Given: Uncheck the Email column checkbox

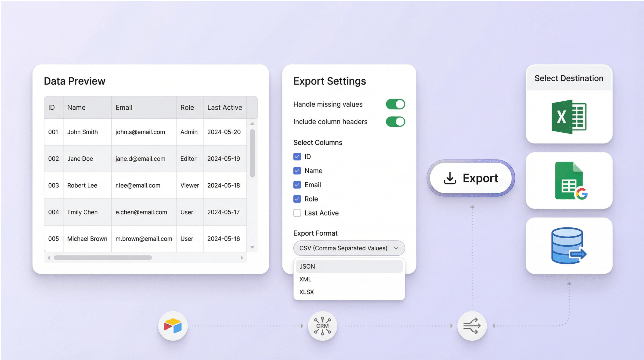Looking at the screenshot, I should (x=297, y=185).
